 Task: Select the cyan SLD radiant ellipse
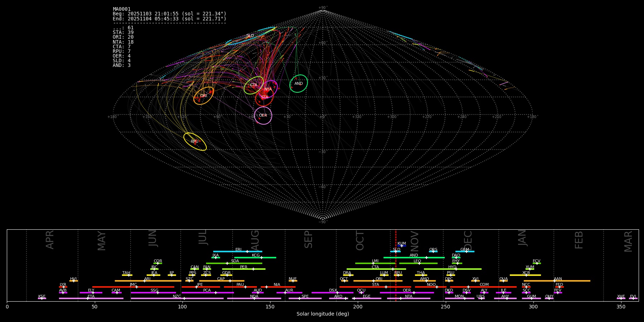[x=250, y=36]
